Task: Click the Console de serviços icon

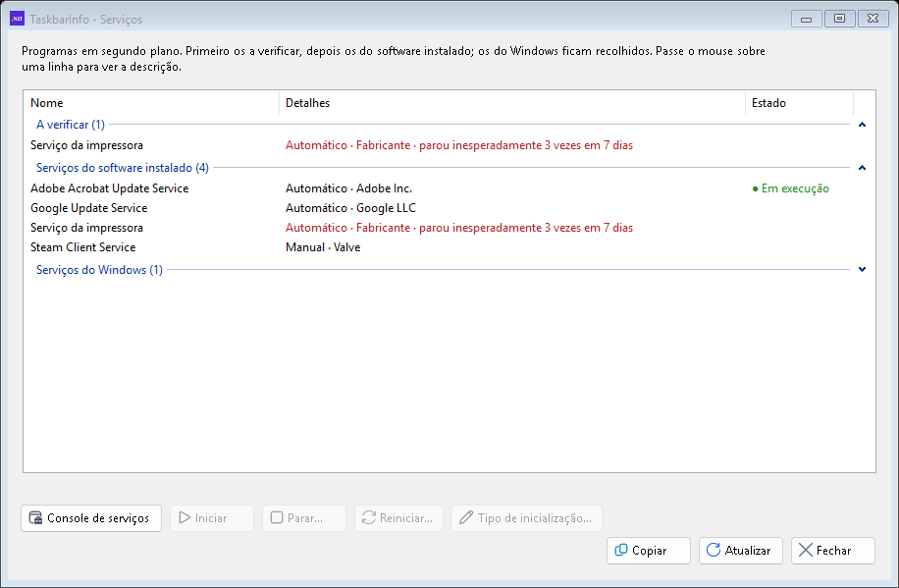Action: coord(35,518)
